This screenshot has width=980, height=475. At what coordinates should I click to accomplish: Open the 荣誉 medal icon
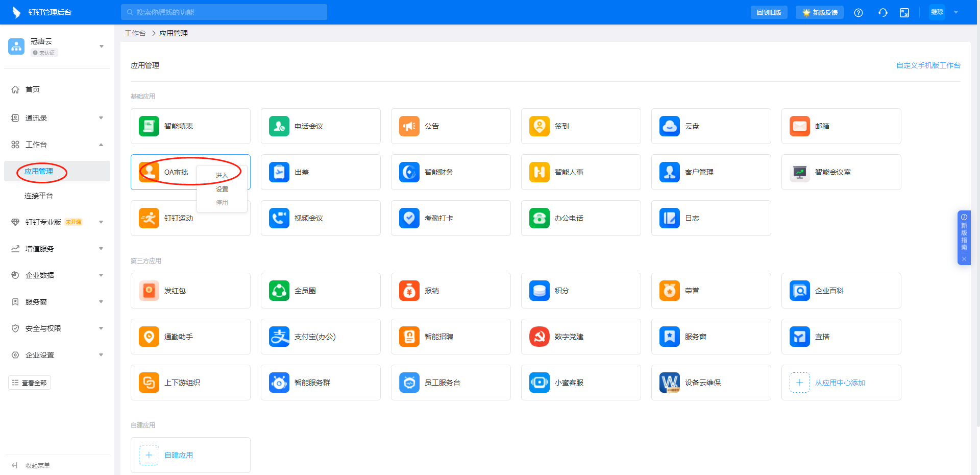pos(670,291)
